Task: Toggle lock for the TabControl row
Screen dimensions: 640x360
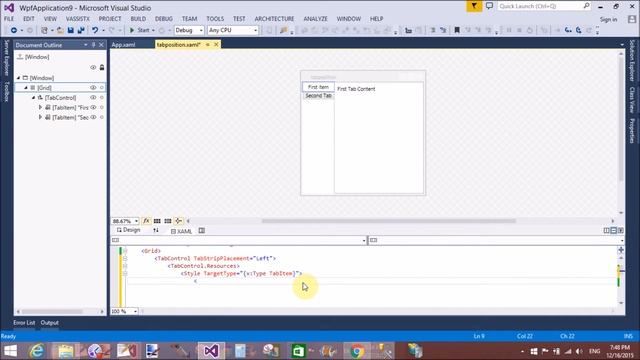Action: pyautogui.click(x=102, y=98)
